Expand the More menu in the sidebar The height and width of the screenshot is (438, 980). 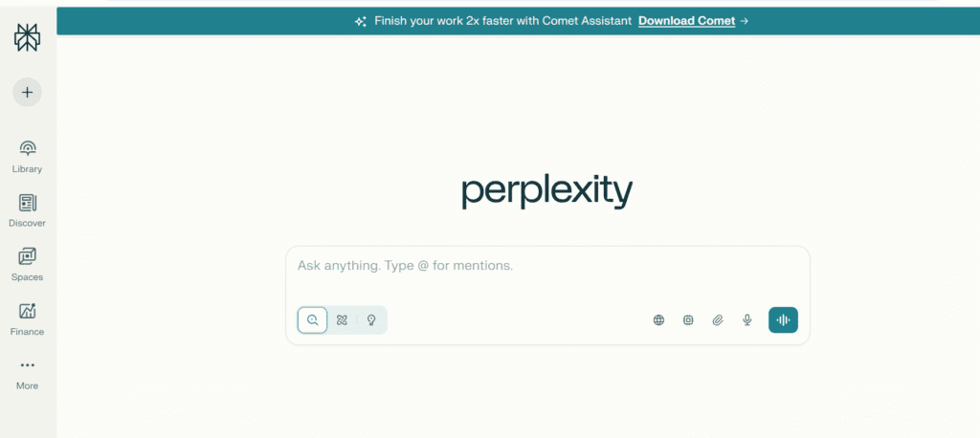pos(27,373)
